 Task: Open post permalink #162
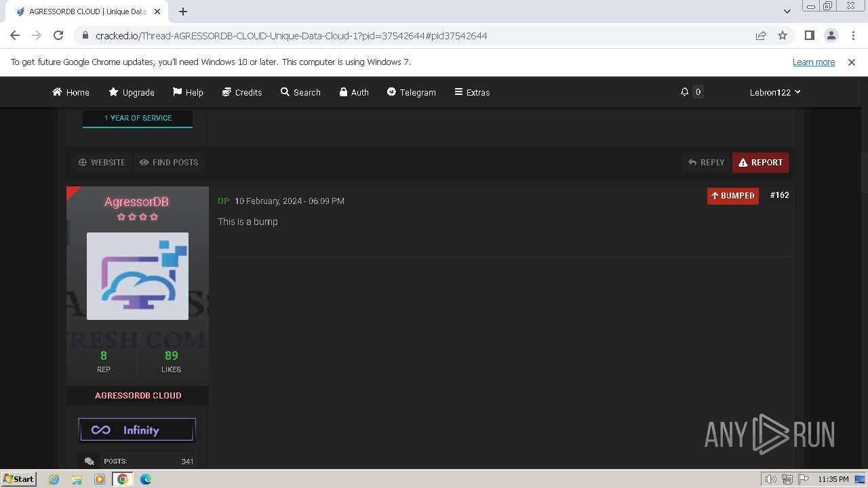(x=780, y=195)
